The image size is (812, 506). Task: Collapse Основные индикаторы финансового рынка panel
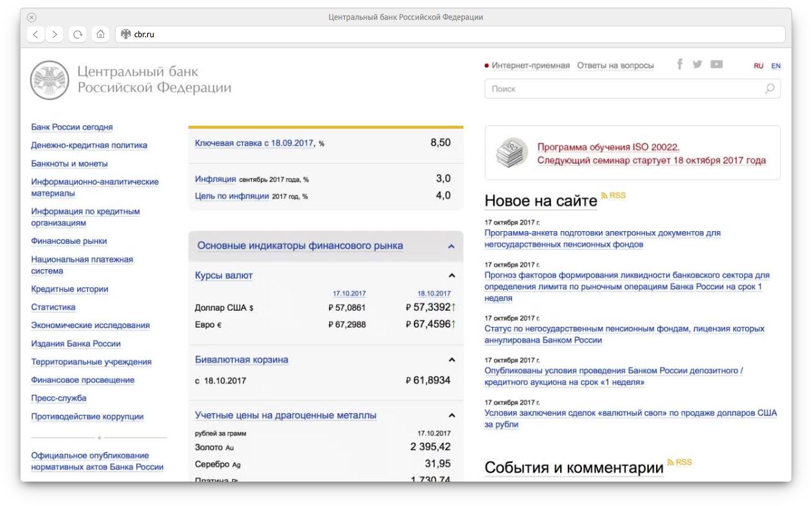(451, 246)
